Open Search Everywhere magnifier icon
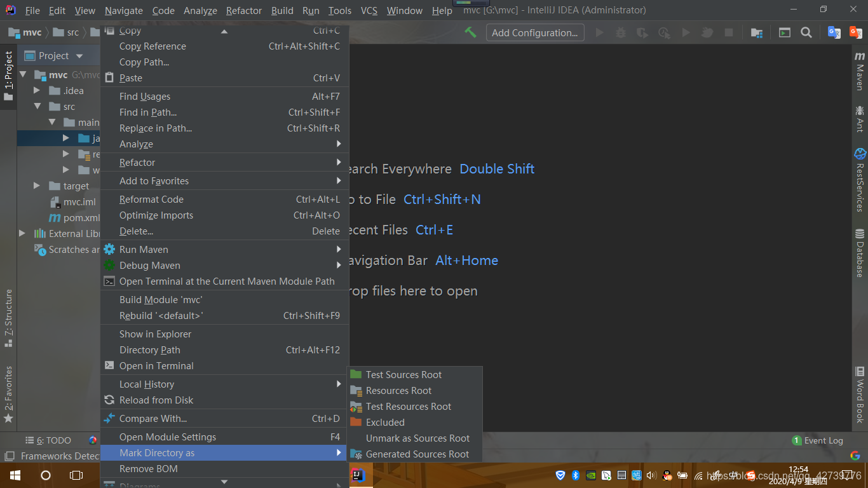868x488 pixels. pos(806,32)
